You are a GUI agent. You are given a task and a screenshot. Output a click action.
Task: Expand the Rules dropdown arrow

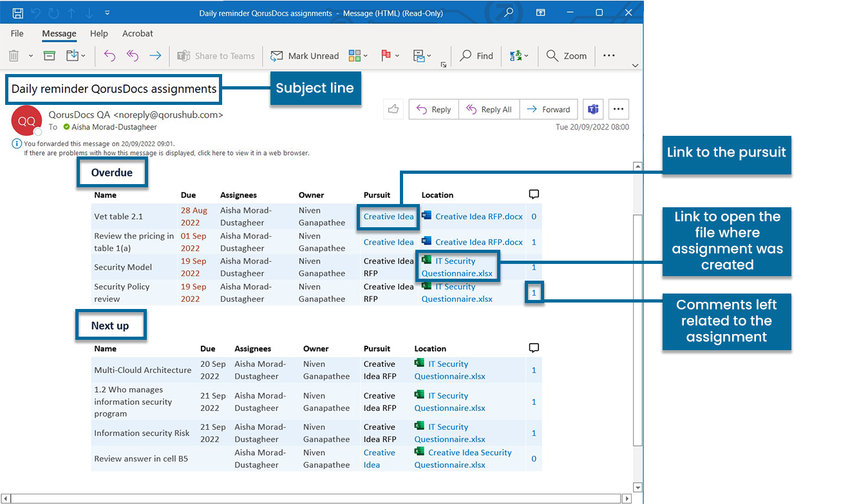click(x=429, y=56)
